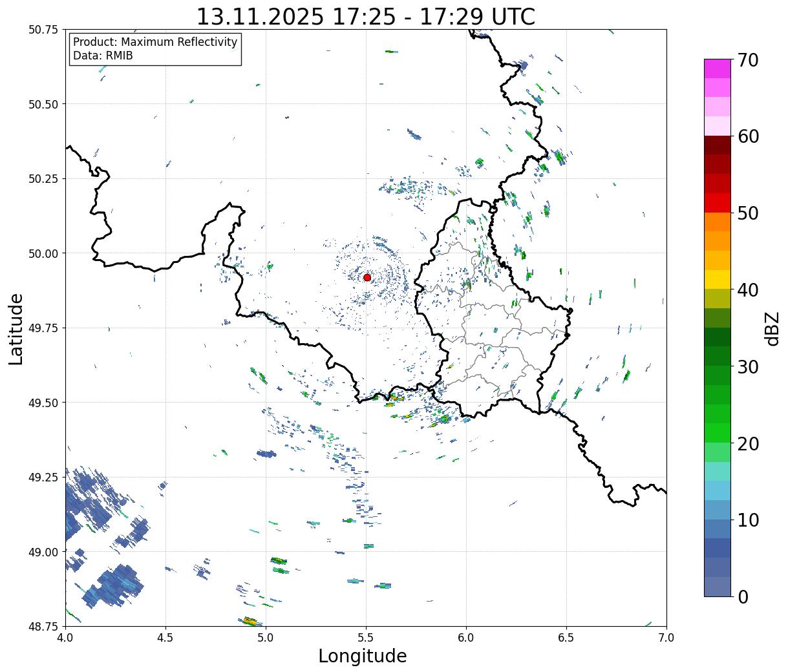Viewport: 788px width, 672px height.
Task: Click the 'Longitude' axis label
Action: [x=363, y=656]
